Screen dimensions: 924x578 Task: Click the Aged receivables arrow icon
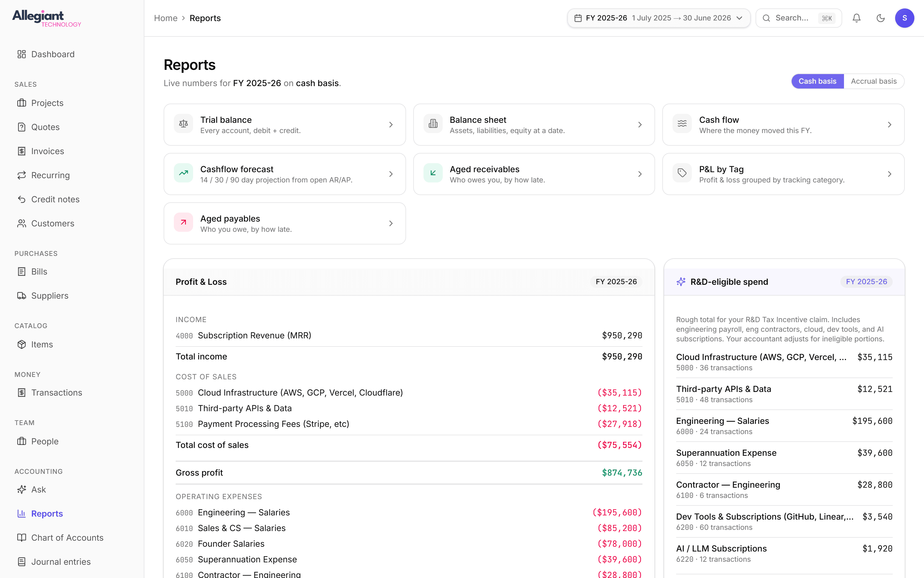[433, 173]
